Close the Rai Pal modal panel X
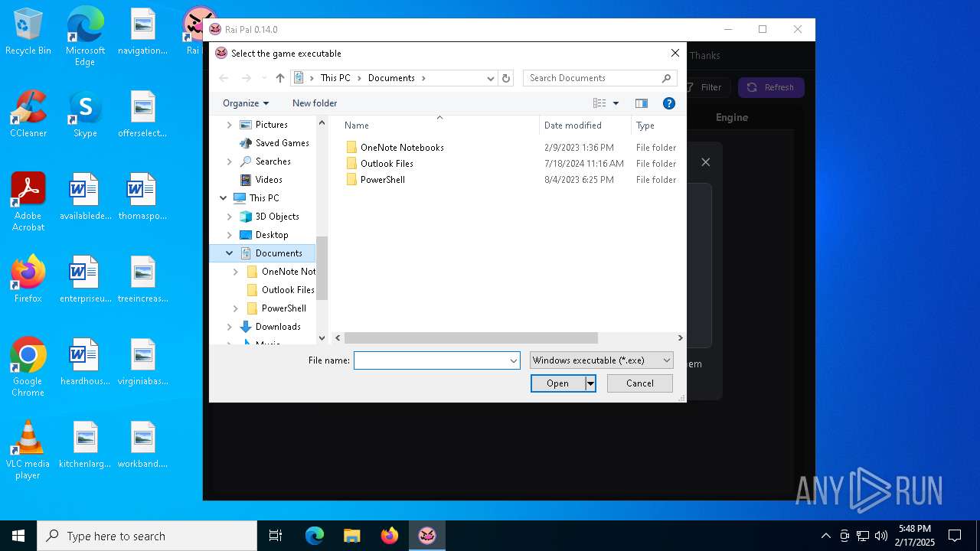980x551 pixels. coord(706,162)
